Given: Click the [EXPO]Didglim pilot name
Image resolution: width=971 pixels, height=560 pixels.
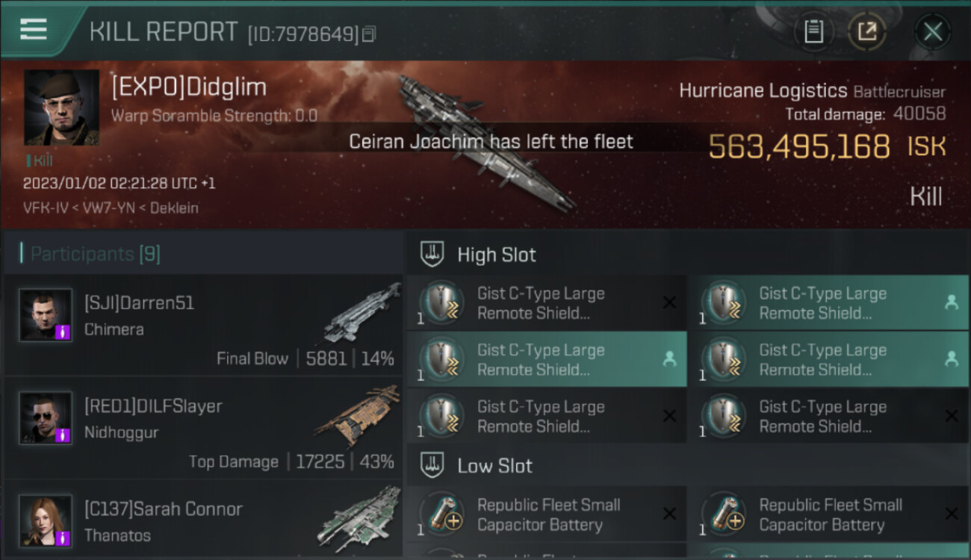Looking at the screenshot, I should 188,87.
